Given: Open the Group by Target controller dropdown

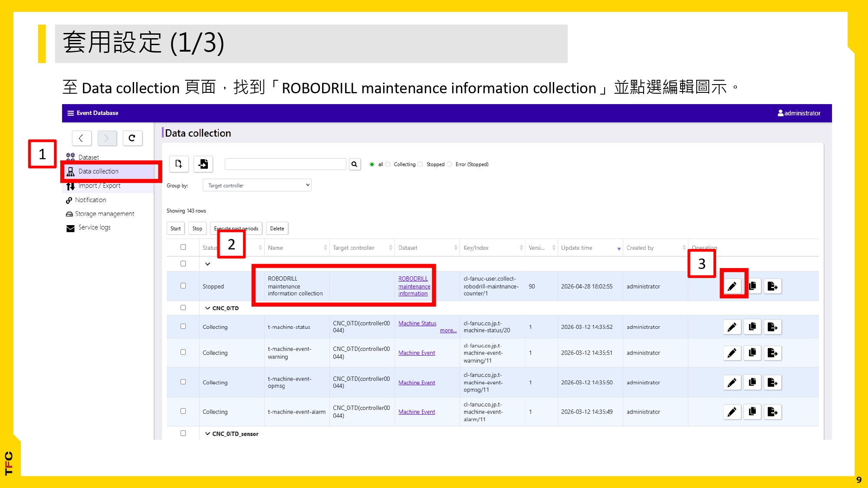Looking at the screenshot, I should [257, 185].
